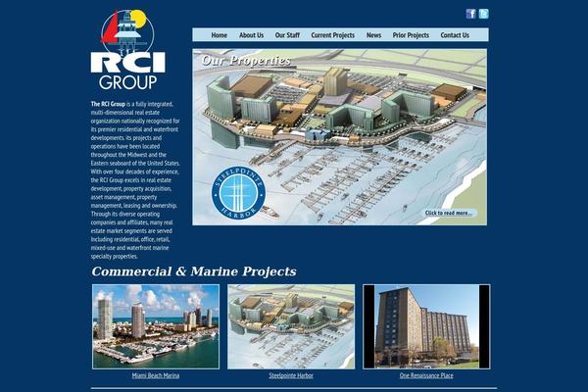Open the One Renaissance Place thumbnail
This screenshot has width=588, height=392.
(426, 326)
